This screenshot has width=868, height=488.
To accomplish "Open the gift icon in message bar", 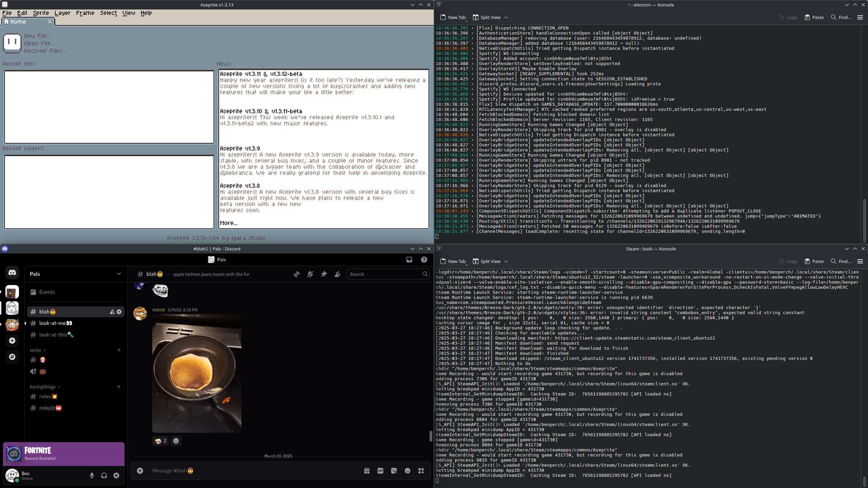I will pos(367,471).
